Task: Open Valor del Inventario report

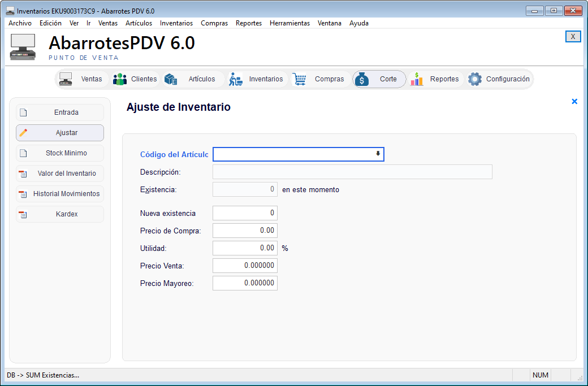Action: coord(60,174)
